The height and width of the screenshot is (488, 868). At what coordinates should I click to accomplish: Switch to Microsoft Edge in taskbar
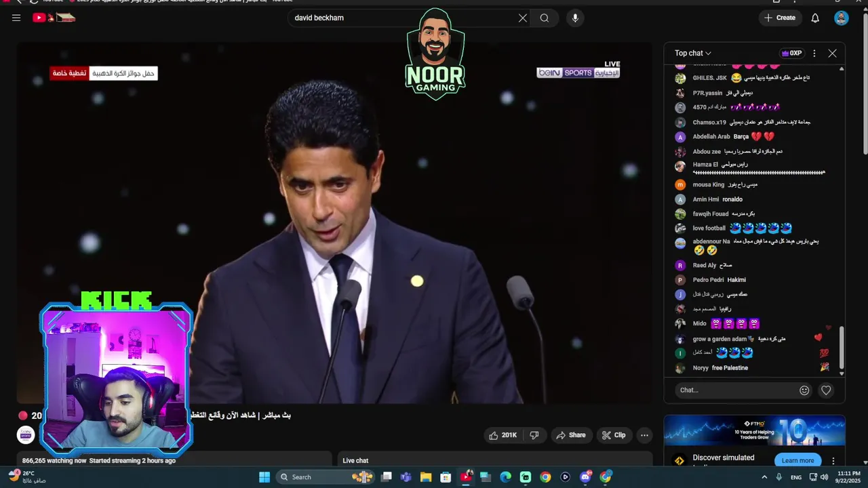[505, 477]
